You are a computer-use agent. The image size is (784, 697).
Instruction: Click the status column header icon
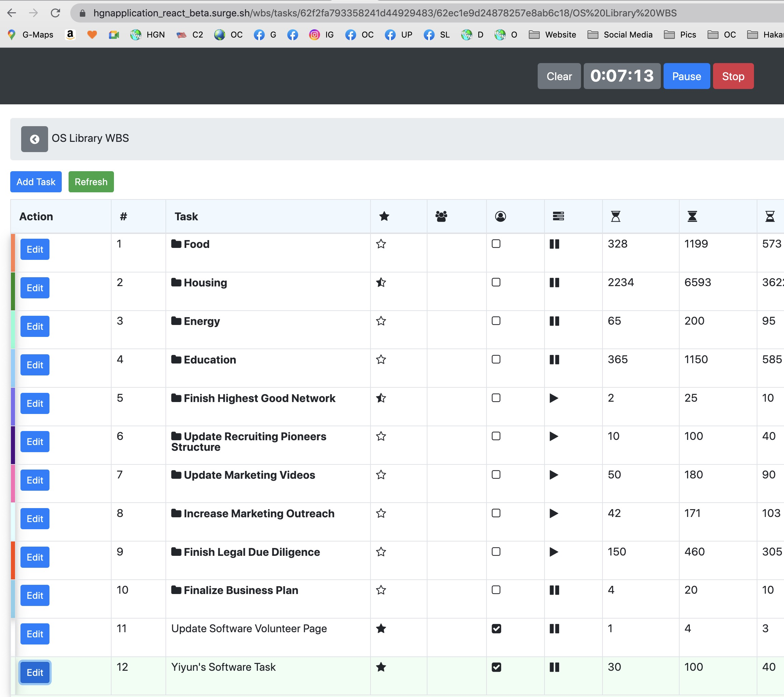click(558, 216)
